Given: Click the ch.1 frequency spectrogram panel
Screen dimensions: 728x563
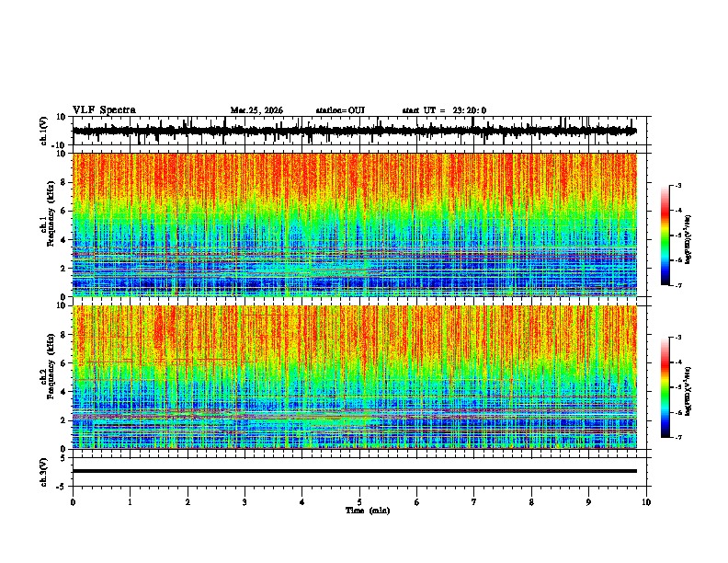Looking at the screenshot, I should [355, 224].
